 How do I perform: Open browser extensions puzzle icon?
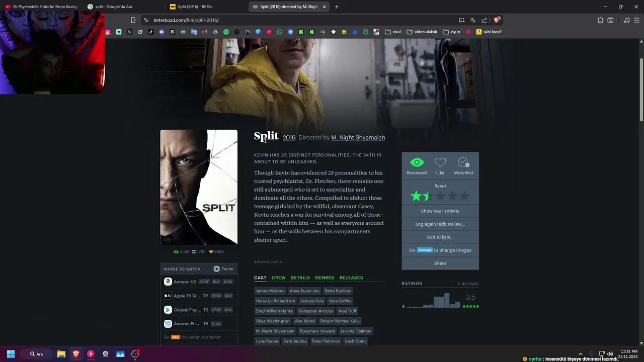tap(600, 20)
